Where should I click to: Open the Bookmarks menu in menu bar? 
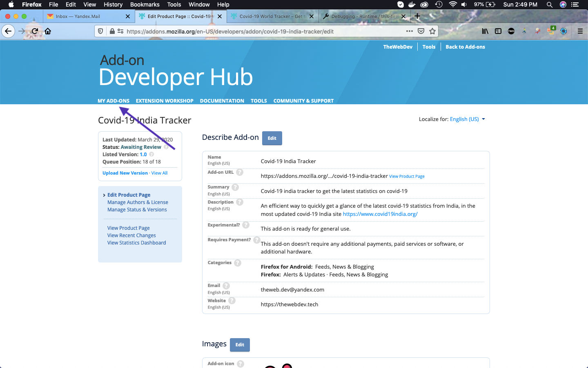click(145, 4)
